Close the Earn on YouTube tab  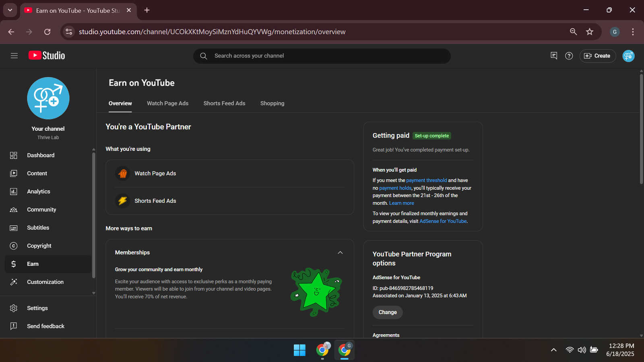129,10
